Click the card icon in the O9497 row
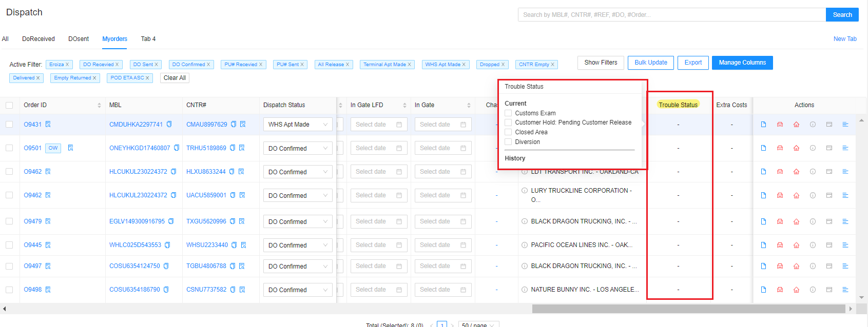 829,266
